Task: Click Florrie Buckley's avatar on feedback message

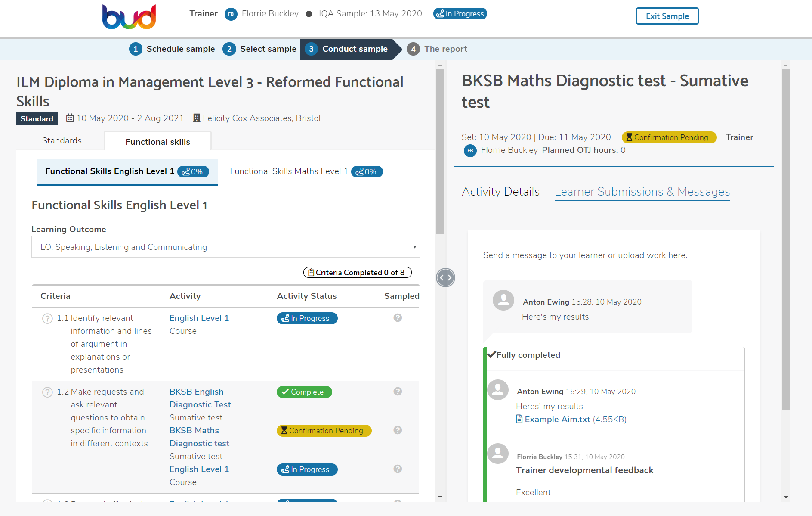Action: pos(498,454)
